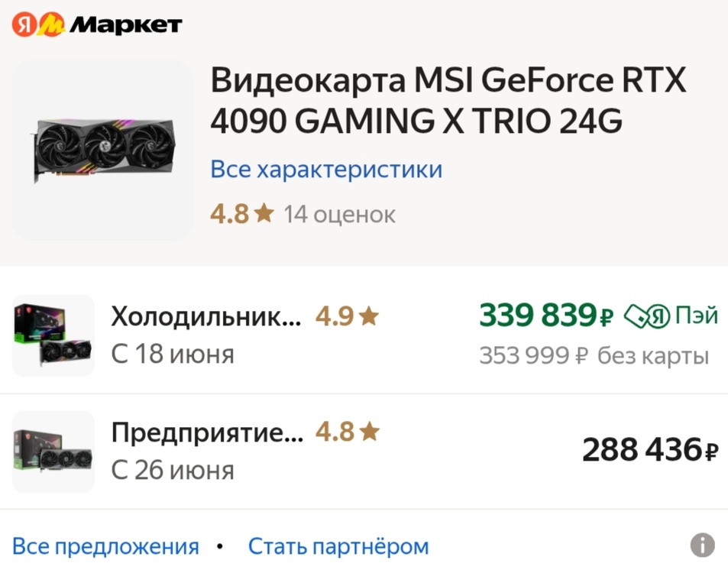Click the Предприятие seller product thumbnail
This screenshot has height=573, width=728.
tap(52, 451)
